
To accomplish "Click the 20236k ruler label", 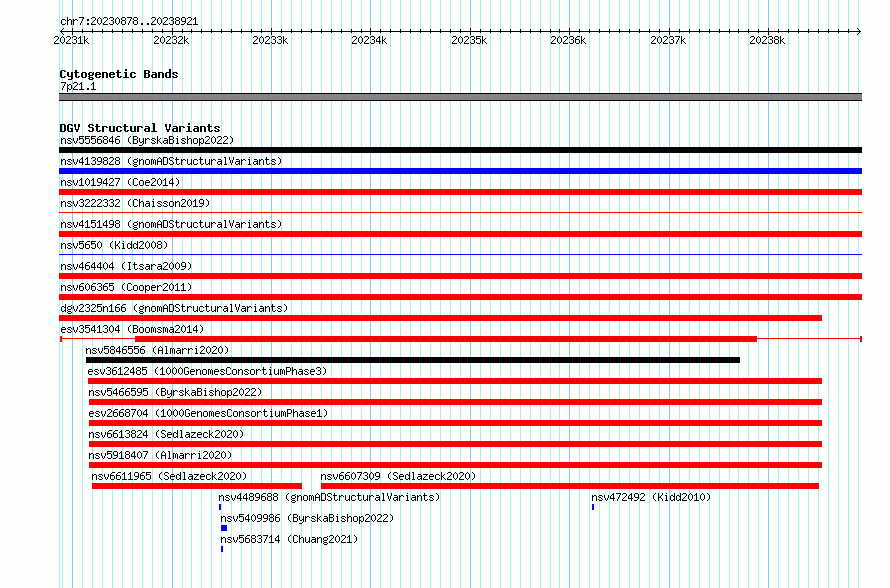I will (x=568, y=40).
